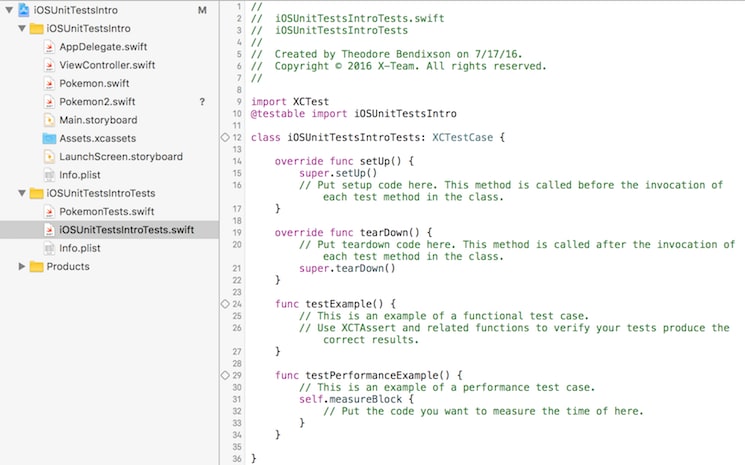Click the iOSUnitTestsIntro yellow folder icon
Screen dimensions: 745x465
tap(37, 28)
